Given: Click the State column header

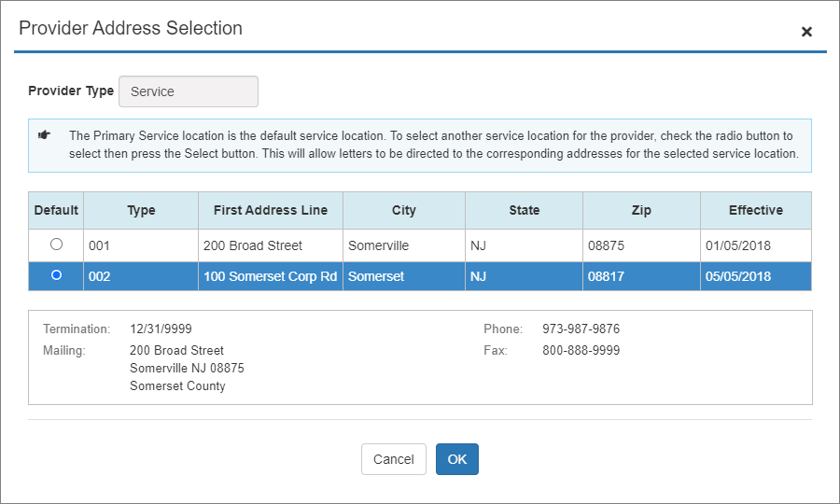Looking at the screenshot, I should point(524,210).
